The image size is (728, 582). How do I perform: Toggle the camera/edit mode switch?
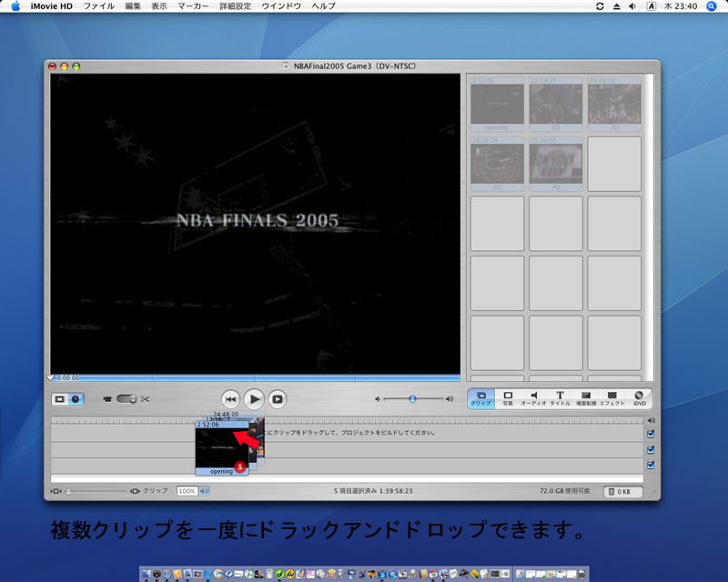click(126, 398)
